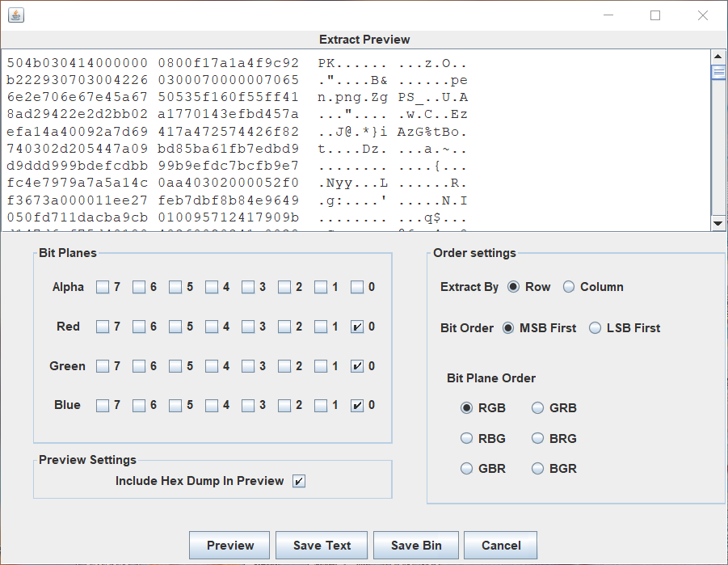This screenshot has width=728, height=565.
Task: Click the preview scrollbar thumb
Action: point(717,73)
